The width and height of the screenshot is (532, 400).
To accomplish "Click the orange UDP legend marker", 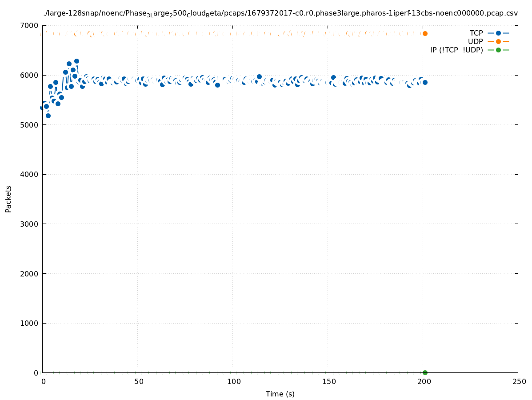I will (498, 42).
